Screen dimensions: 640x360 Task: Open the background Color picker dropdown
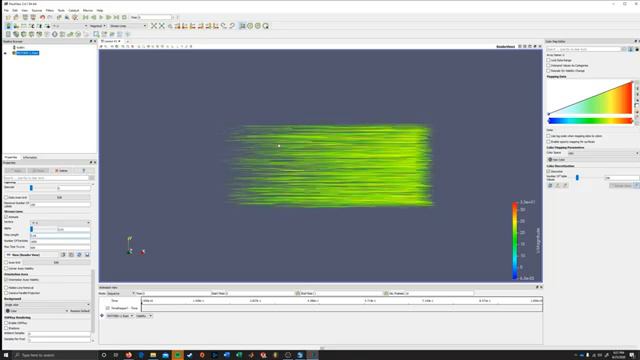coord(36,311)
